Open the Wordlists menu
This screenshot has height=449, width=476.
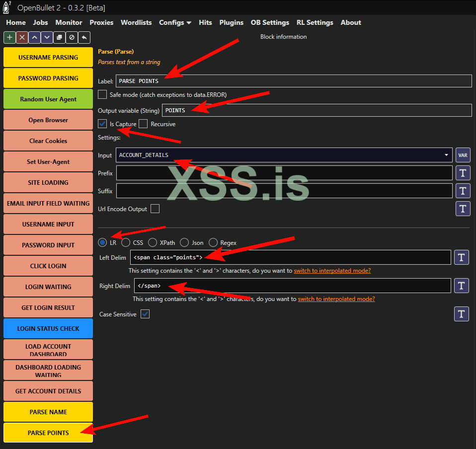[136, 22]
